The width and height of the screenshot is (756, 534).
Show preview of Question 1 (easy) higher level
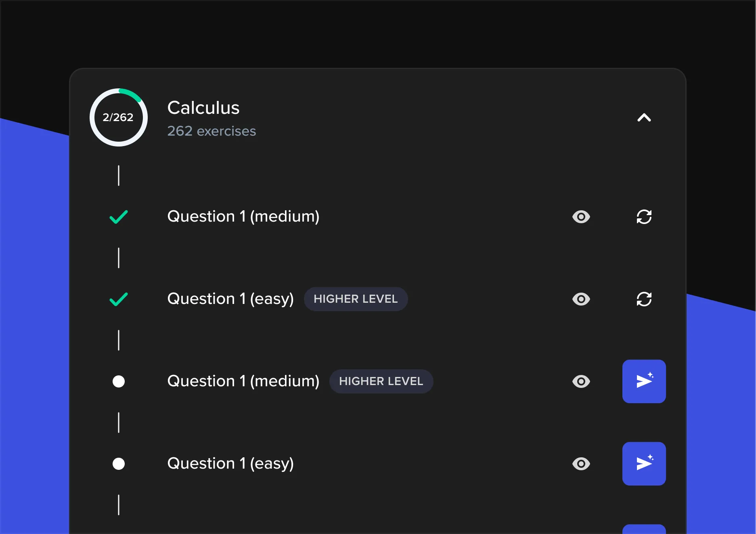(x=581, y=299)
